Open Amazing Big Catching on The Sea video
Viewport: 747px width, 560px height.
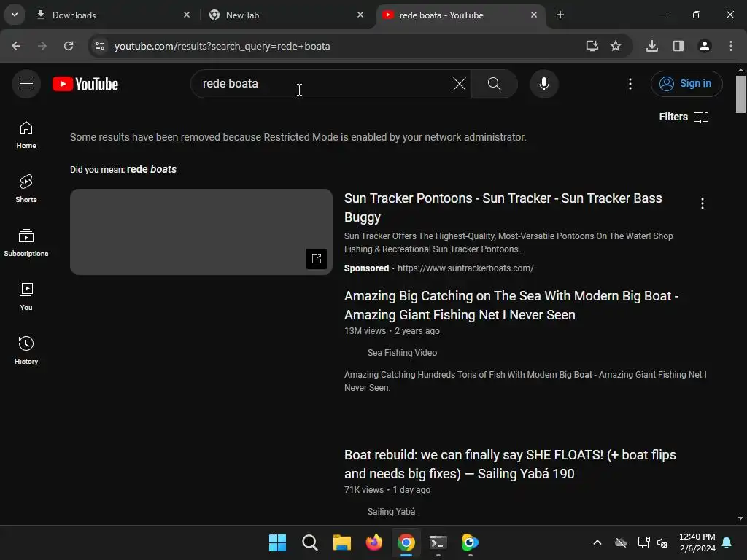pyautogui.click(x=511, y=306)
